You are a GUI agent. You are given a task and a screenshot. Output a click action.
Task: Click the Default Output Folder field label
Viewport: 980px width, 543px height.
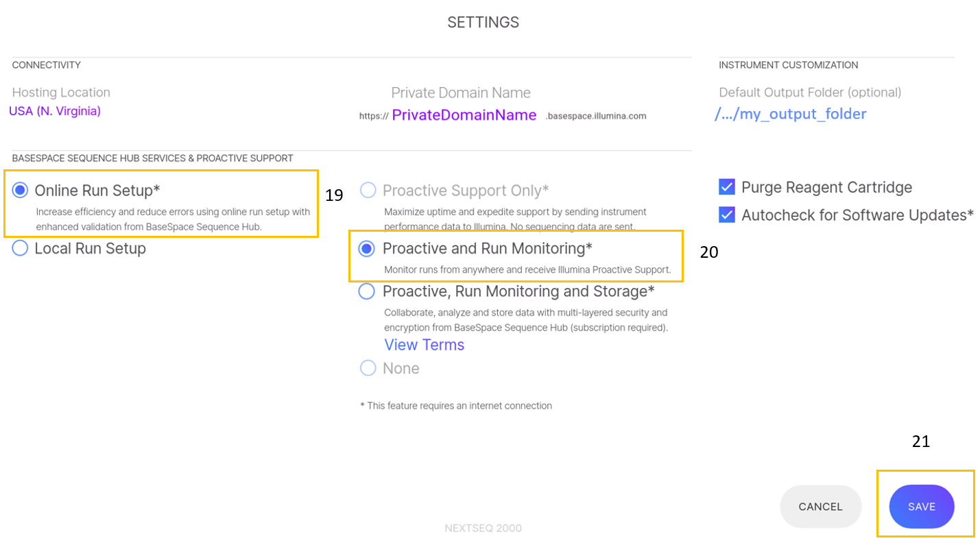810,93
